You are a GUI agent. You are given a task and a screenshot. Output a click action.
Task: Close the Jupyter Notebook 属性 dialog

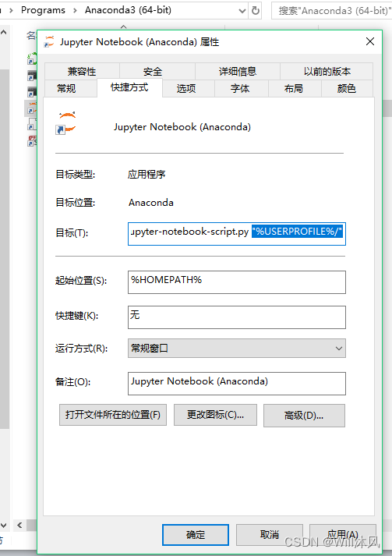click(x=370, y=41)
